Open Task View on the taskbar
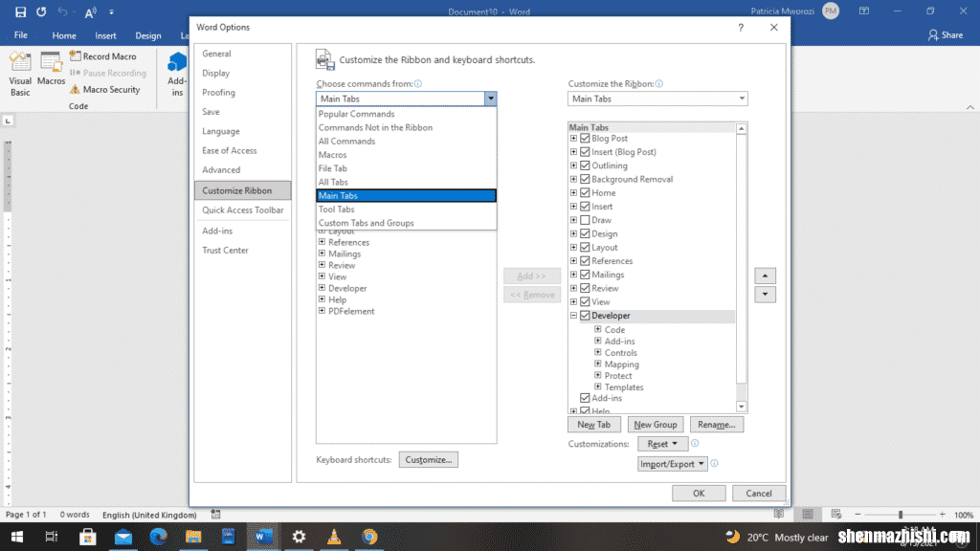980x551 pixels. click(52, 537)
